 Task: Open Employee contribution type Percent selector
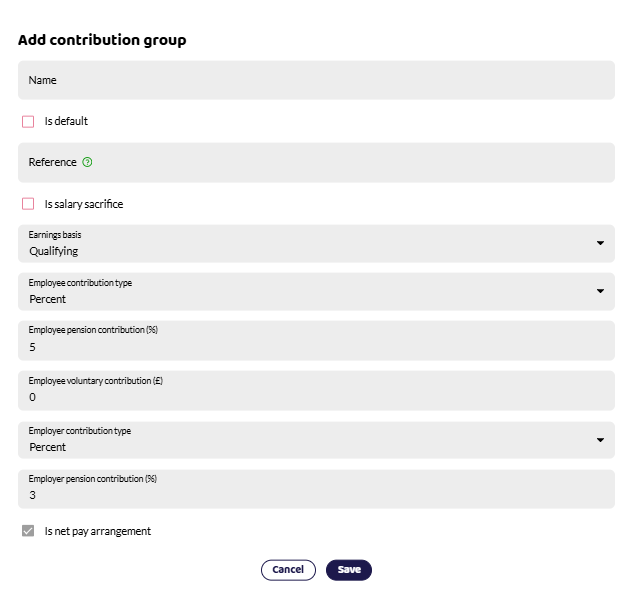[x=316, y=292]
